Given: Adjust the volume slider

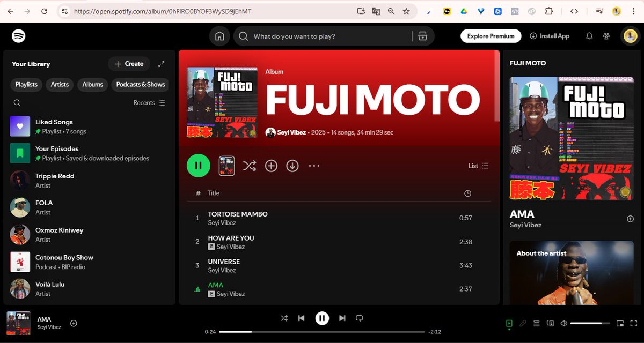Looking at the screenshot, I should 590,323.
